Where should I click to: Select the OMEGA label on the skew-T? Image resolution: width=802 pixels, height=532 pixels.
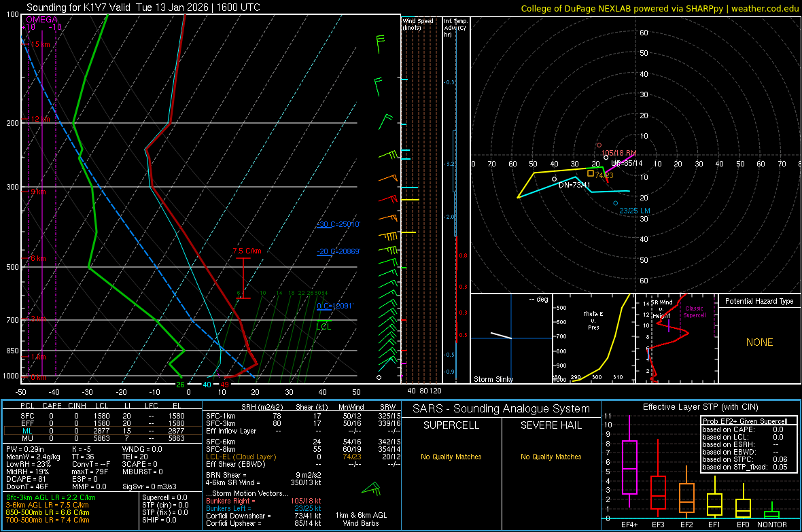42,20
